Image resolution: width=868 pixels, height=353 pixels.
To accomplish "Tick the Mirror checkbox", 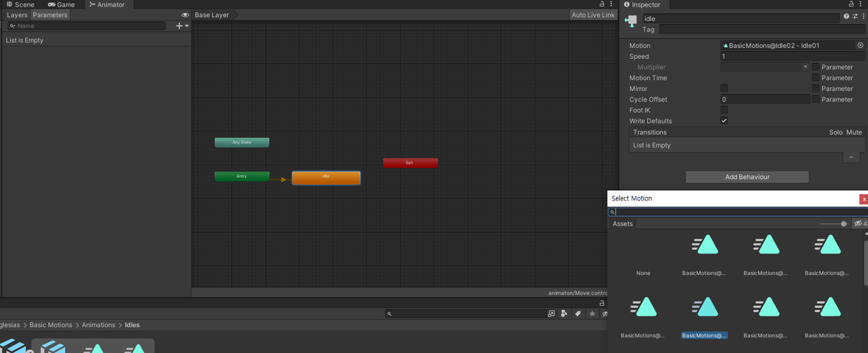I will point(724,88).
